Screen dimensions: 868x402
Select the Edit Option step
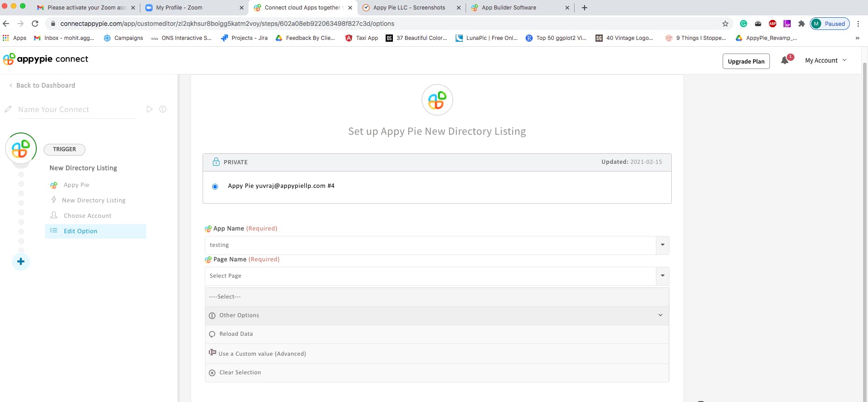[x=95, y=231]
